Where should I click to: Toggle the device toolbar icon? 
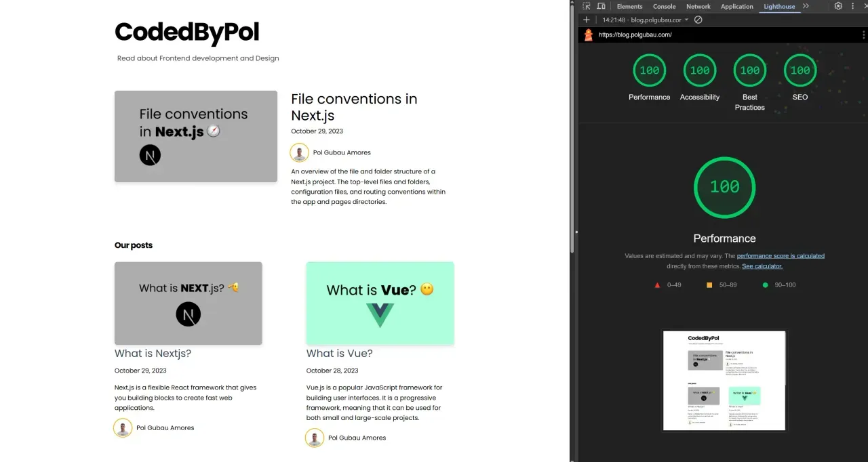tap(601, 6)
